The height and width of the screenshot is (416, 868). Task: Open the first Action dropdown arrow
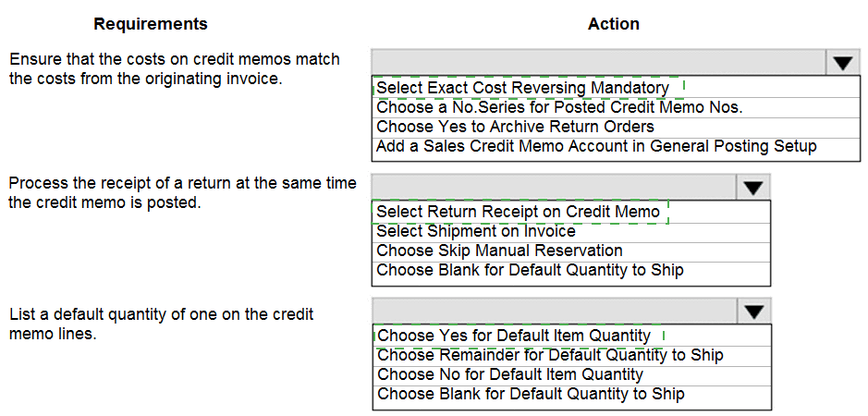tap(841, 63)
